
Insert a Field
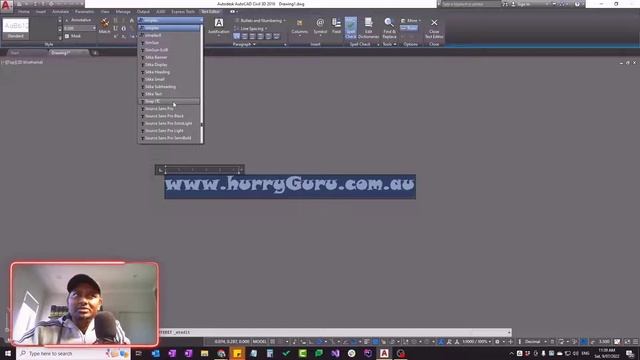[336, 26]
